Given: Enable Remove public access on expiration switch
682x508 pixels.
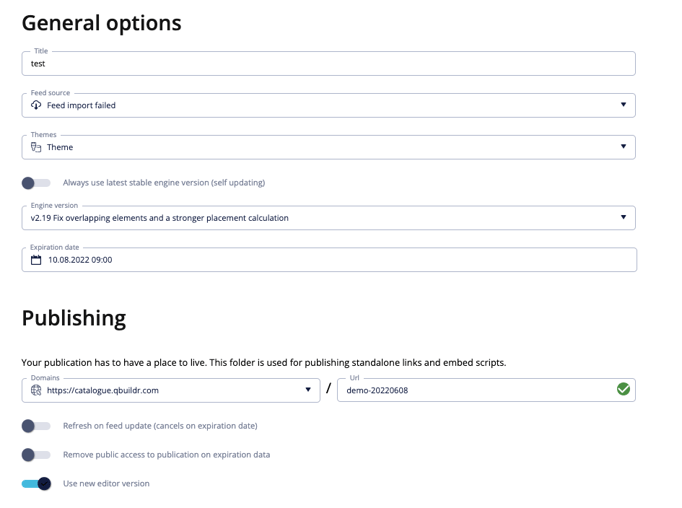Looking at the screenshot, I should click(36, 455).
